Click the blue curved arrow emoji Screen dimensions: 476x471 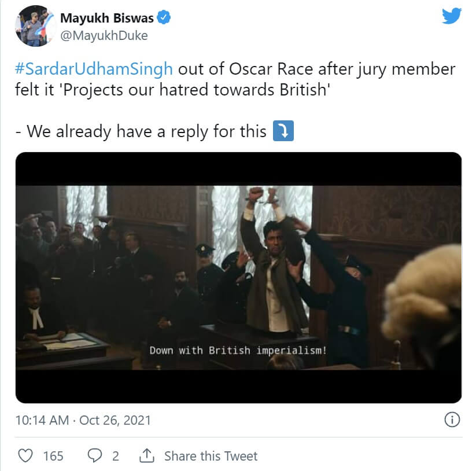click(x=283, y=131)
